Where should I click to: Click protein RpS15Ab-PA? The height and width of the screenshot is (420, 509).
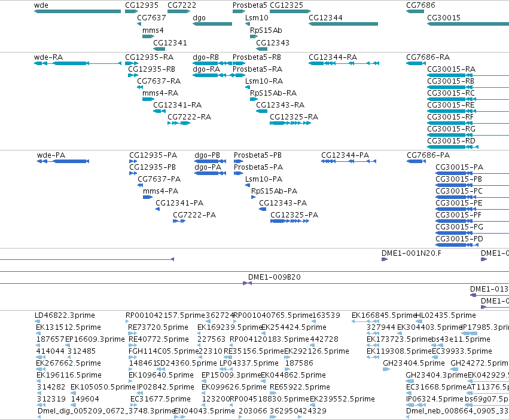253,197
